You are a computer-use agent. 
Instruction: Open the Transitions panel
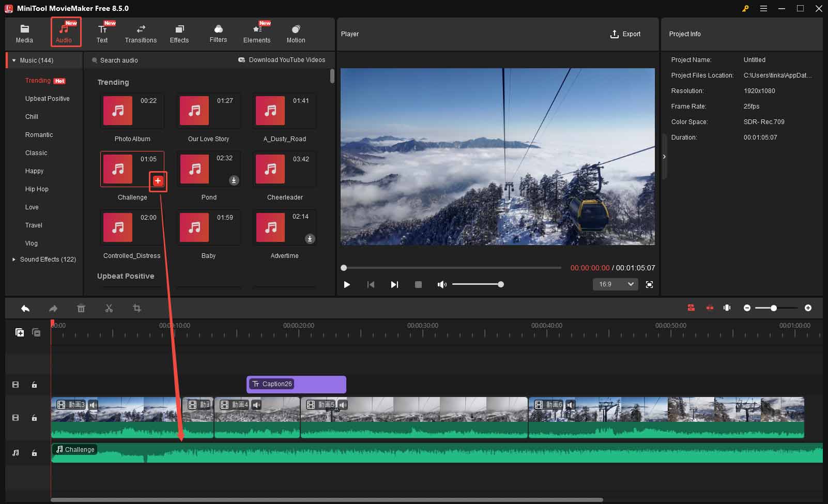[140, 32]
